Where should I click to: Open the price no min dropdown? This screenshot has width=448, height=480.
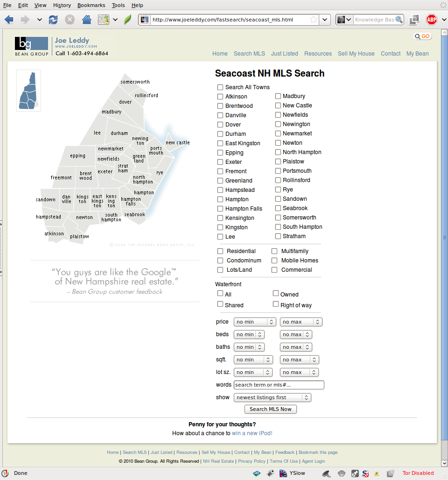(255, 322)
